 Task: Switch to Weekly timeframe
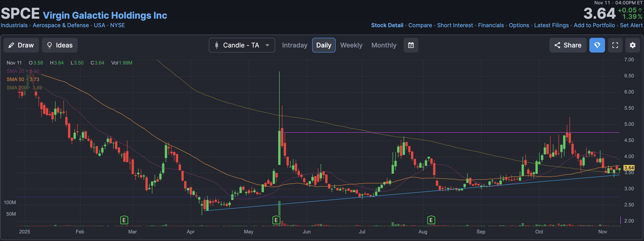coord(351,45)
